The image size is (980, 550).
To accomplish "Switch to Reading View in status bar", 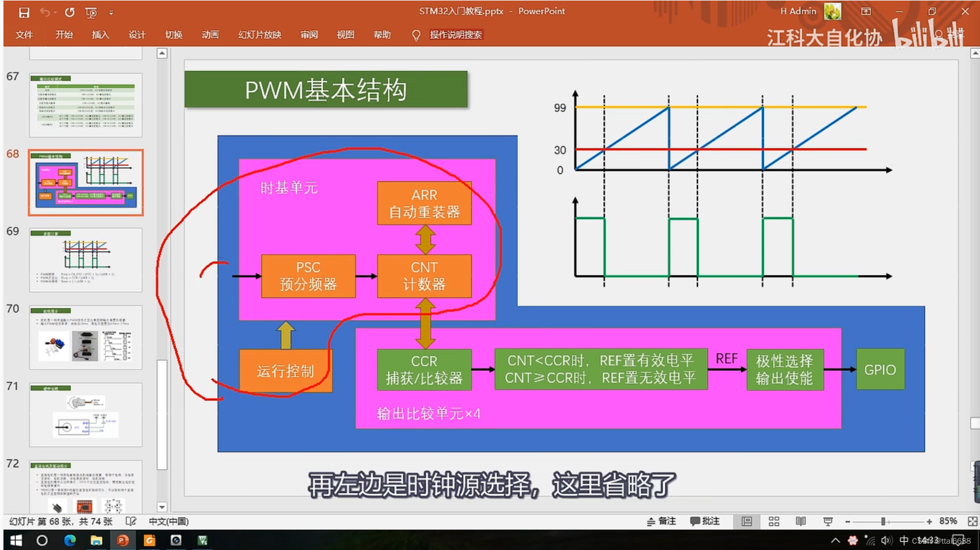I will [x=800, y=521].
